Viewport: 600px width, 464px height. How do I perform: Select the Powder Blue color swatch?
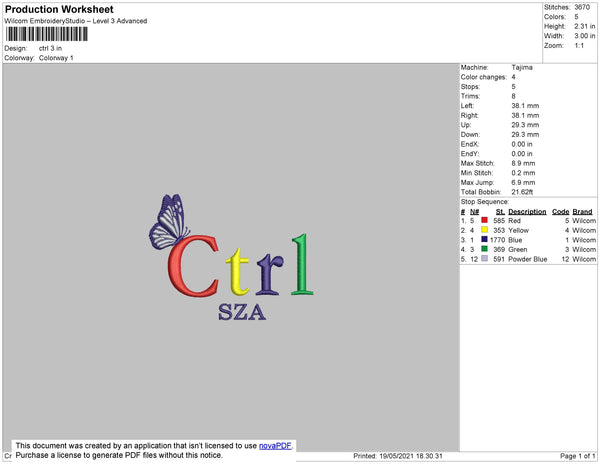484,258
